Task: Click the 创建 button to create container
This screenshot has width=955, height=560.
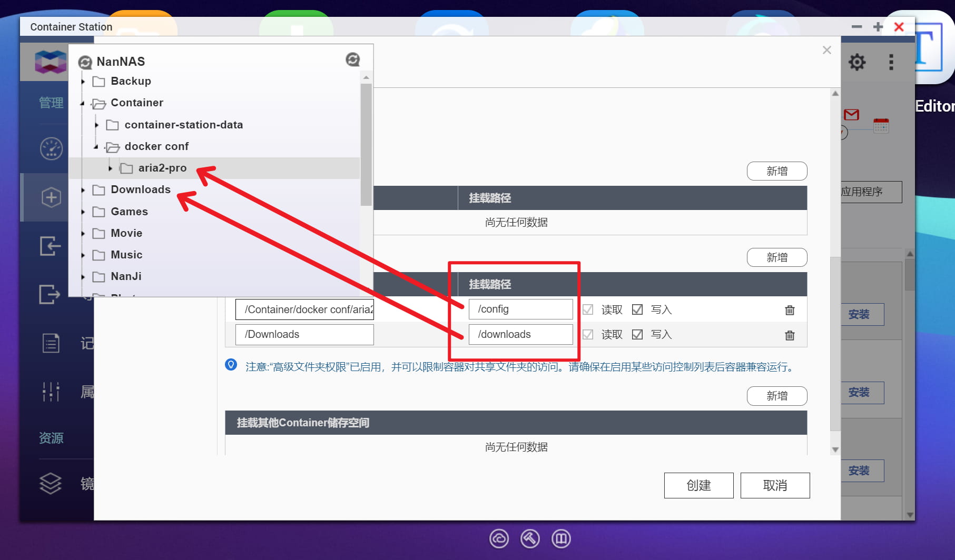Action: tap(698, 485)
